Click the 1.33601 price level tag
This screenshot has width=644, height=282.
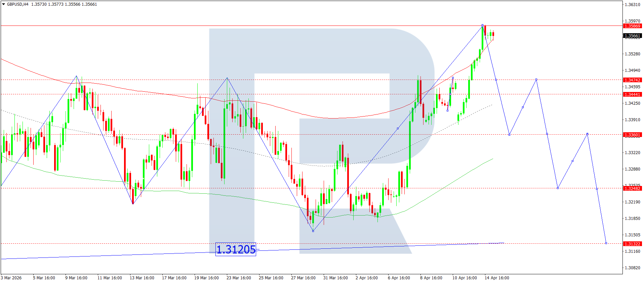[x=632, y=135]
